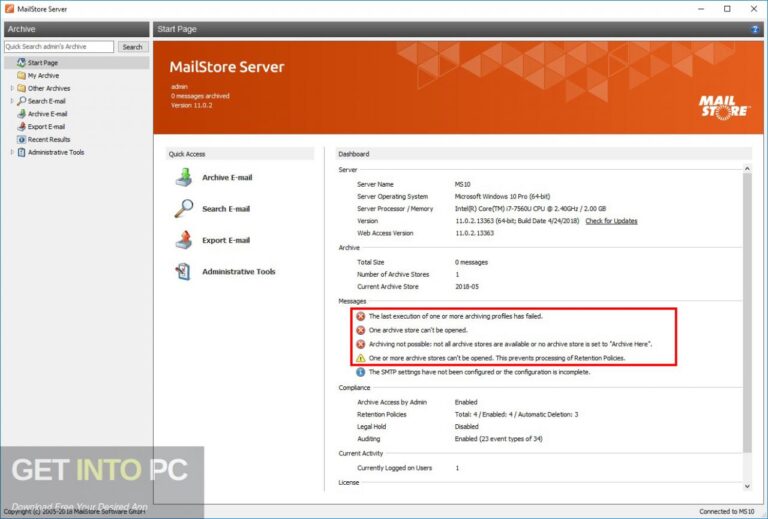Open Administrative Tools from Quick Access

click(239, 272)
